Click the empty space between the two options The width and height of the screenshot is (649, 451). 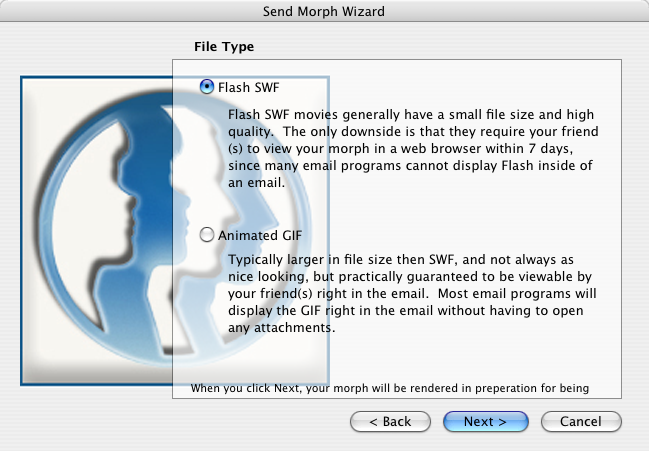click(x=400, y=210)
